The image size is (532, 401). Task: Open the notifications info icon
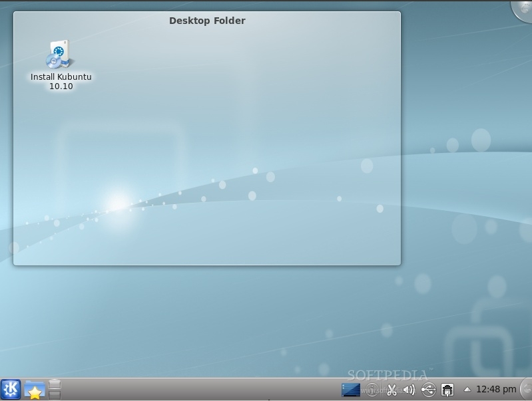click(372, 390)
